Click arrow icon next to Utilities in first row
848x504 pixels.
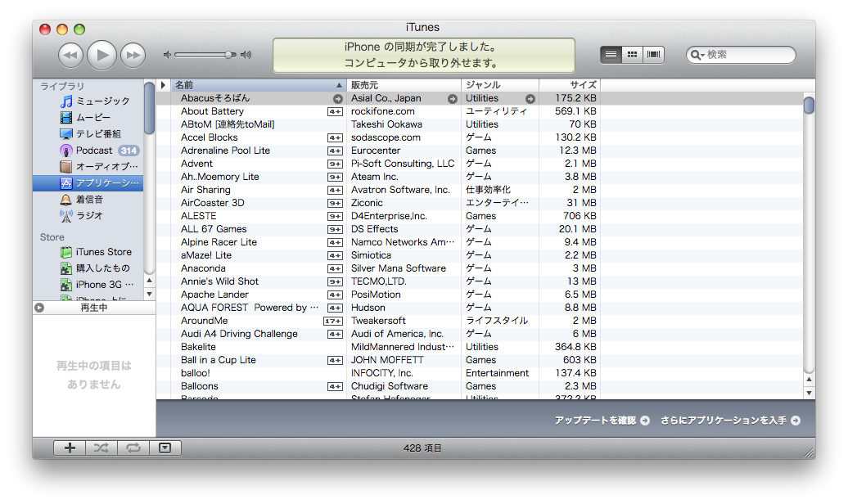coord(530,98)
